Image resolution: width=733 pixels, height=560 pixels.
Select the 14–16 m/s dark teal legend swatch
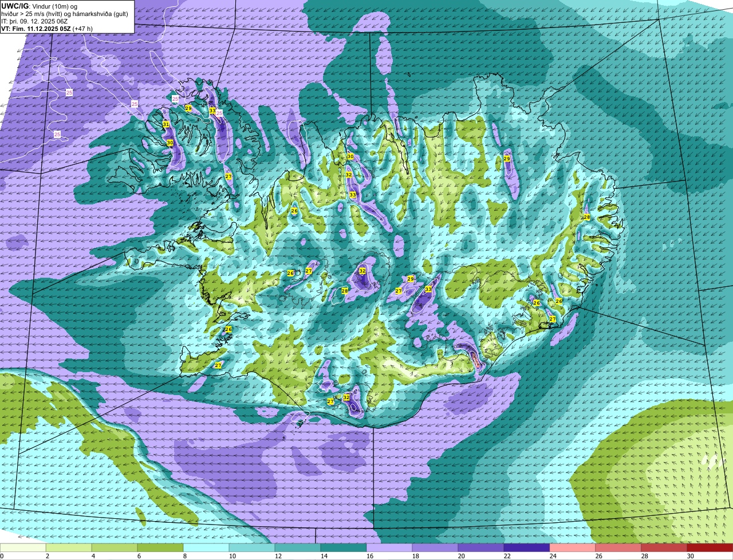pos(344,547)
